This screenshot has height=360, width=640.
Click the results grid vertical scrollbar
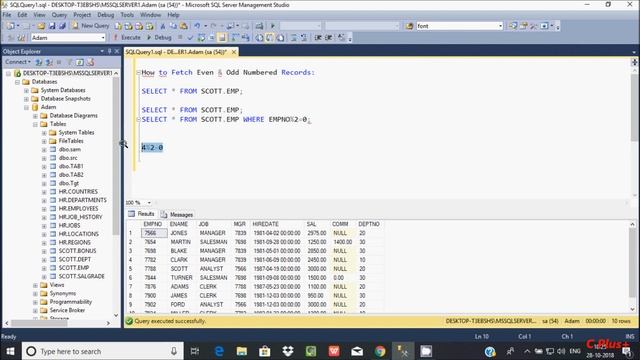[x=632, y=267]
